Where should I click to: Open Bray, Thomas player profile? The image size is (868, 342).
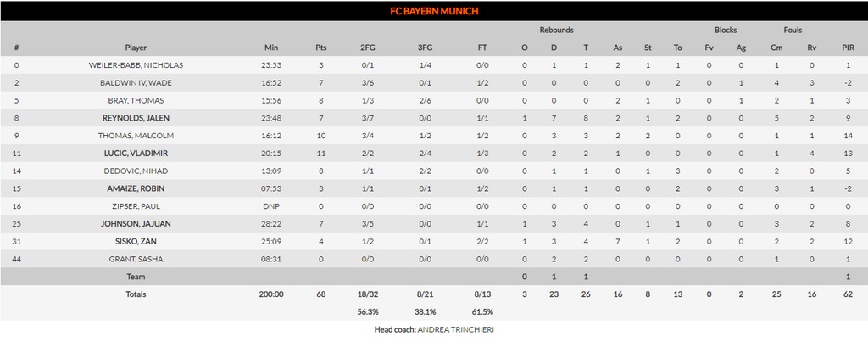point(136,100)
